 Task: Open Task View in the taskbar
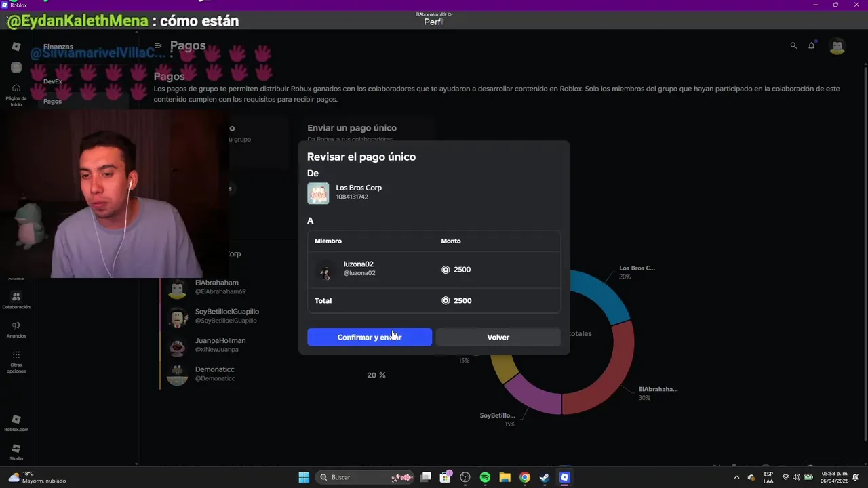coord(425,477)
